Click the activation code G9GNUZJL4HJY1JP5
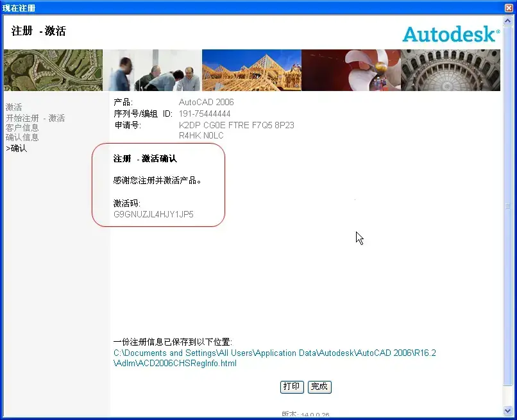Viewport: 517px width, 420px height. (154, 214)
